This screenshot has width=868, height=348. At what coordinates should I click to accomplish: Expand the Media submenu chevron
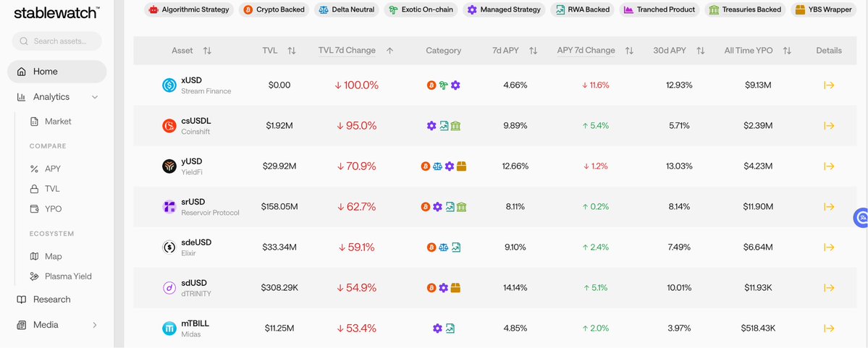click(x=95, y=325)
